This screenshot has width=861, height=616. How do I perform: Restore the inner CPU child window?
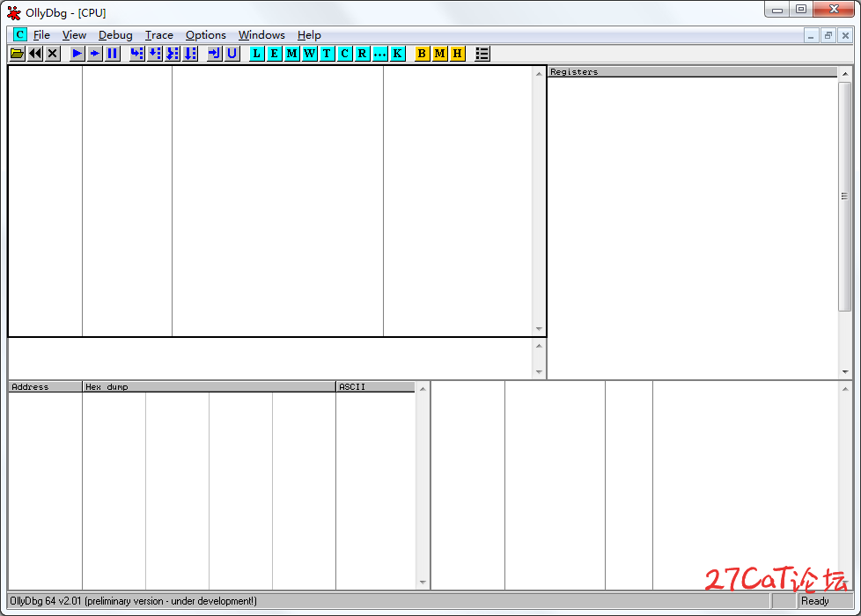pos(828,36)
